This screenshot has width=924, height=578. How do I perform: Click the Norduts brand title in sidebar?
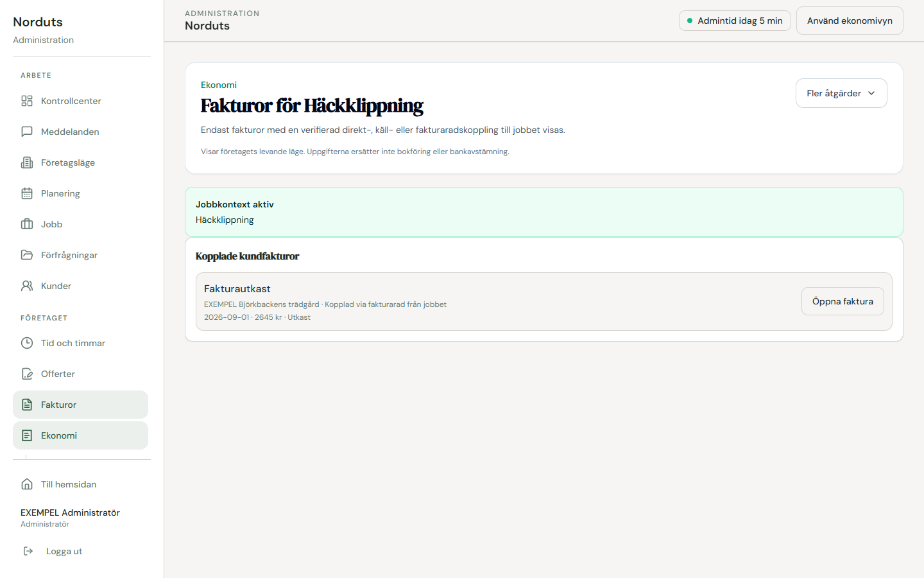[38, 22]
